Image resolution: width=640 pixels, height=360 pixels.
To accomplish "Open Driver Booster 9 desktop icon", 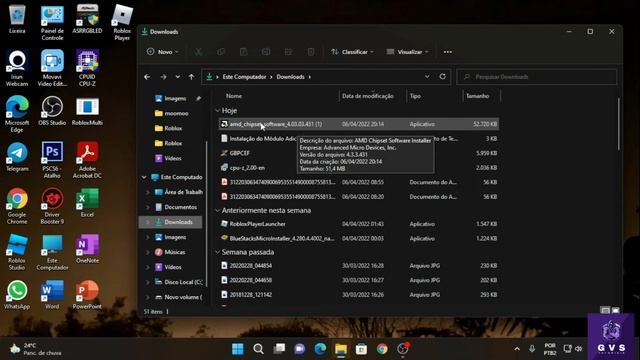I will [52, 206].
